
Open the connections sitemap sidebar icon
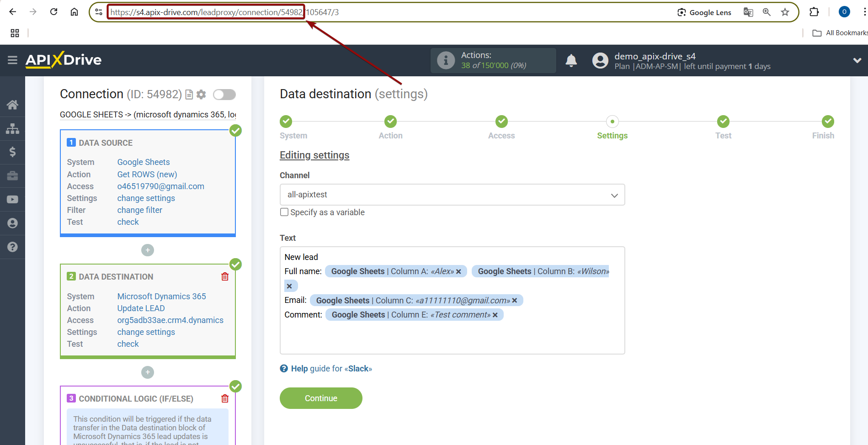click(x=12, y=128)
